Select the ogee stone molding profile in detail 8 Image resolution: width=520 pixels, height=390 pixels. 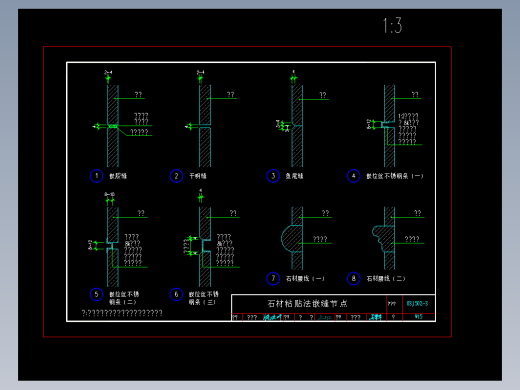[x=383, y=238]
